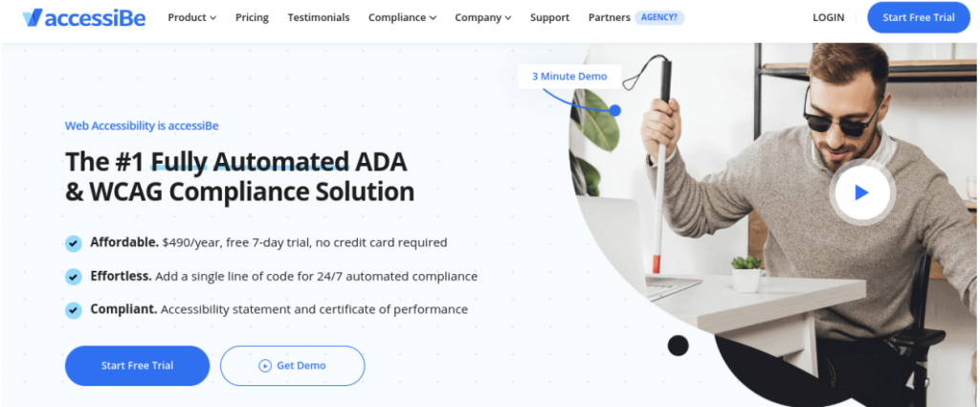The image size is (980, 407).
Task: Expand the Product dropdown menu
Action: (191, 17)
